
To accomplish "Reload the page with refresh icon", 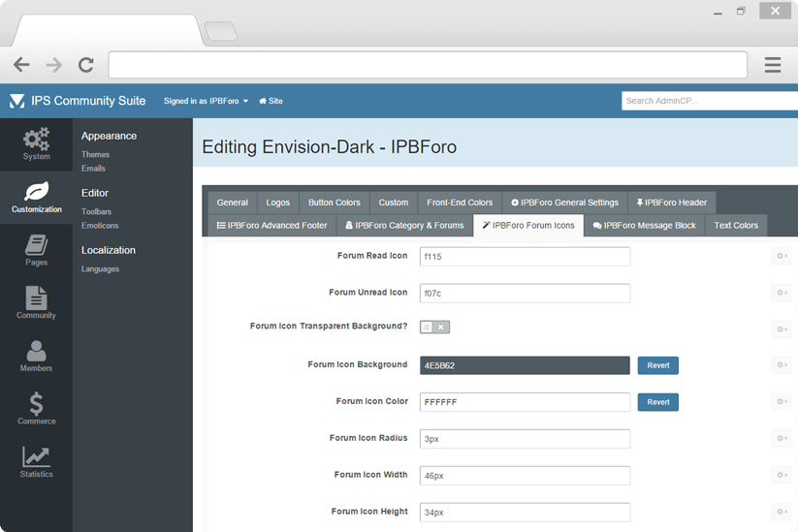I will 85,65.
